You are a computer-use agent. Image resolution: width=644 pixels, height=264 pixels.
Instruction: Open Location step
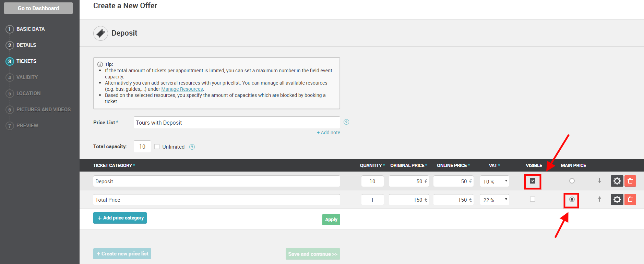pyautogui.click(x=28, y=93)
